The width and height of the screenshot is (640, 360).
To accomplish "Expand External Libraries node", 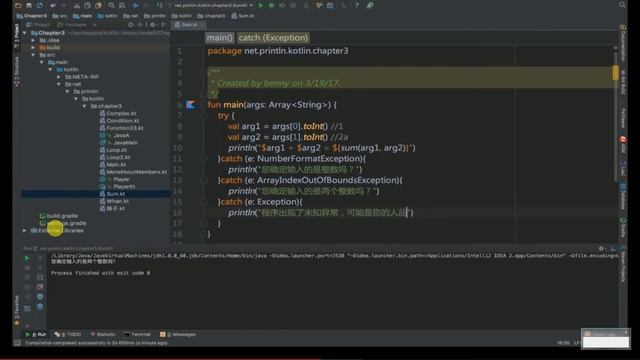I will [x=25, y=231].
